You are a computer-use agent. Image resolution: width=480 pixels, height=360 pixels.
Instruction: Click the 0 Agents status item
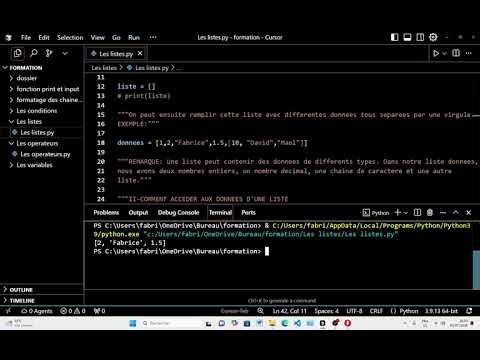(37, 311)
